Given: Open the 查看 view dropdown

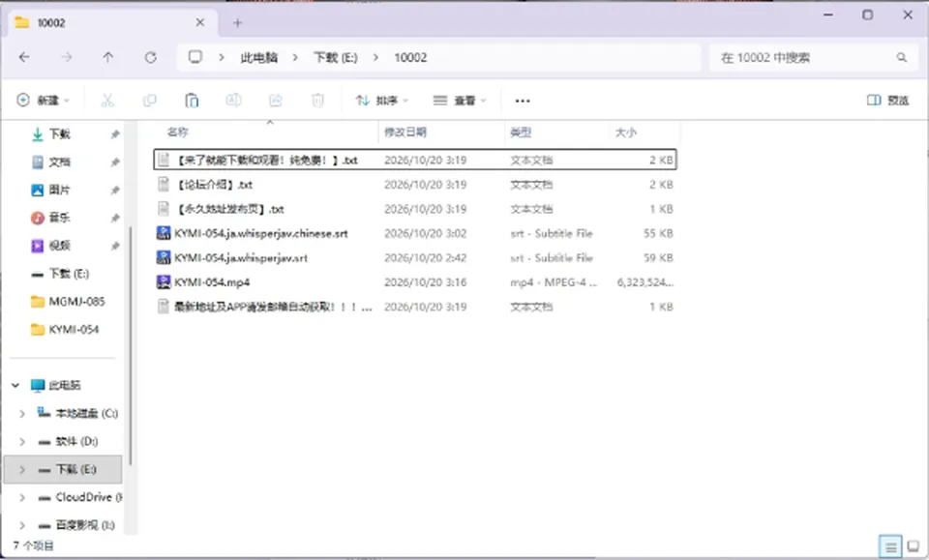Looking at the screenshot, I should pos(460,101).
